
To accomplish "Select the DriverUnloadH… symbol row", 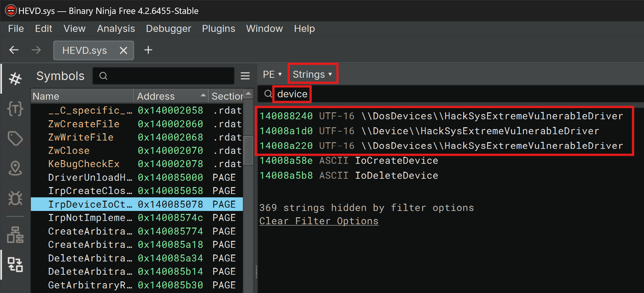I will (137, 177).
